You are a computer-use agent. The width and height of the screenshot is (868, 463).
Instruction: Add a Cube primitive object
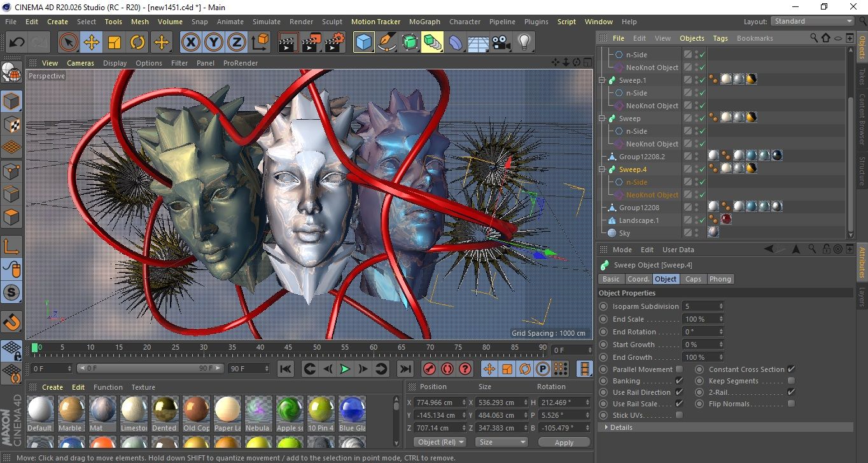(364, 43)
